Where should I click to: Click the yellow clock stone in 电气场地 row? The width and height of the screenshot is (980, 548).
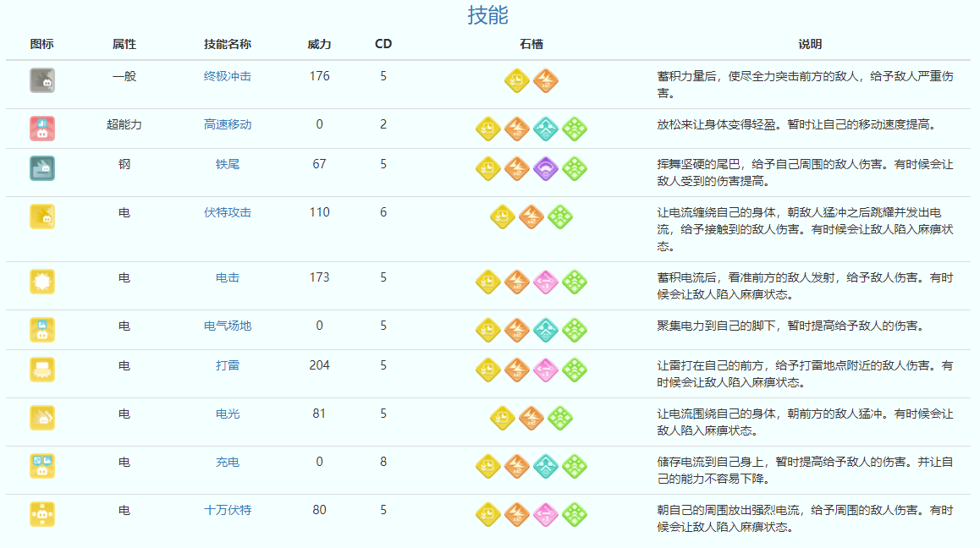(488, 330)
